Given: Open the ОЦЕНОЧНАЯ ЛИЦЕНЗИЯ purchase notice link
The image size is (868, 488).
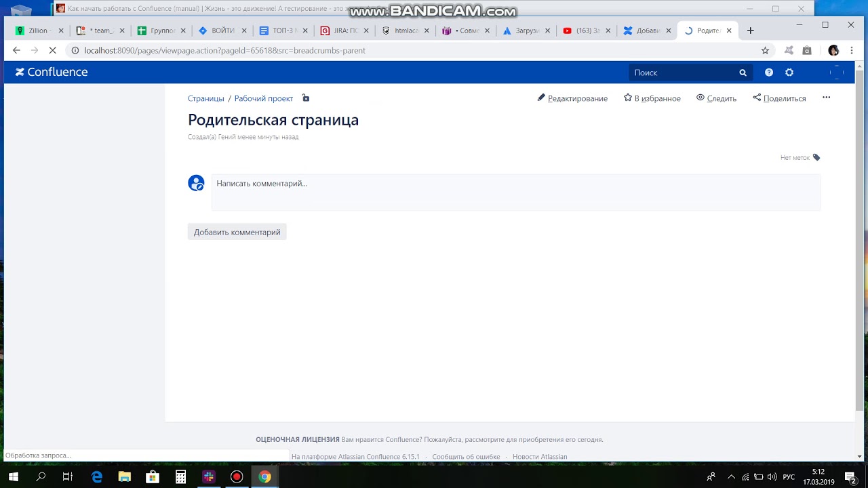Looking at the screenshot, I should tap(297, 439).
